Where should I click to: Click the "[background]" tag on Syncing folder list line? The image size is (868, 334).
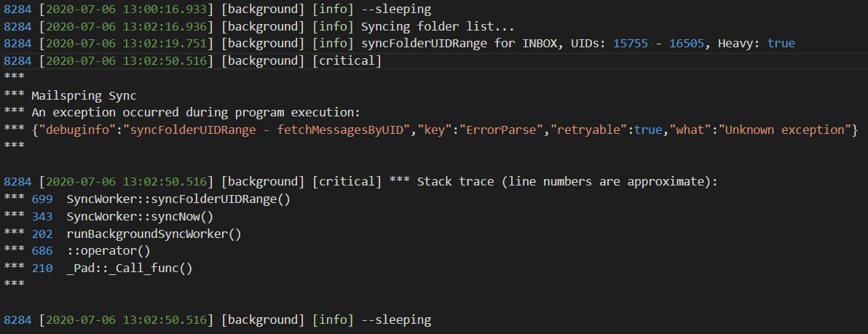click(263, 26)
